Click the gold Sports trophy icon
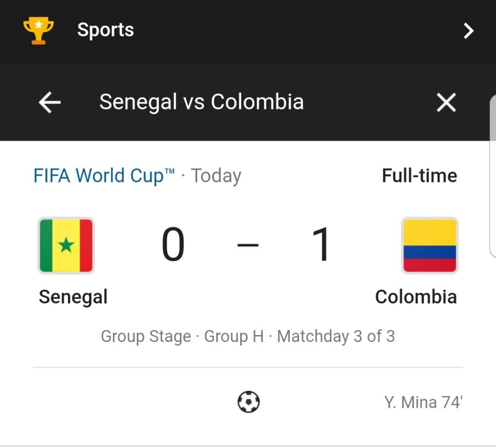 [x=39, y=30]
